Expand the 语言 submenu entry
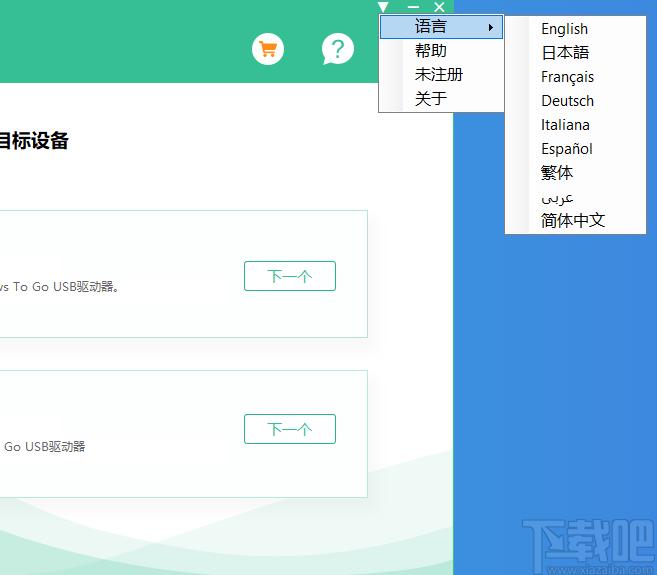Image resolution: width=657 pixels, height=575 pixels. [x=441, y=27]
